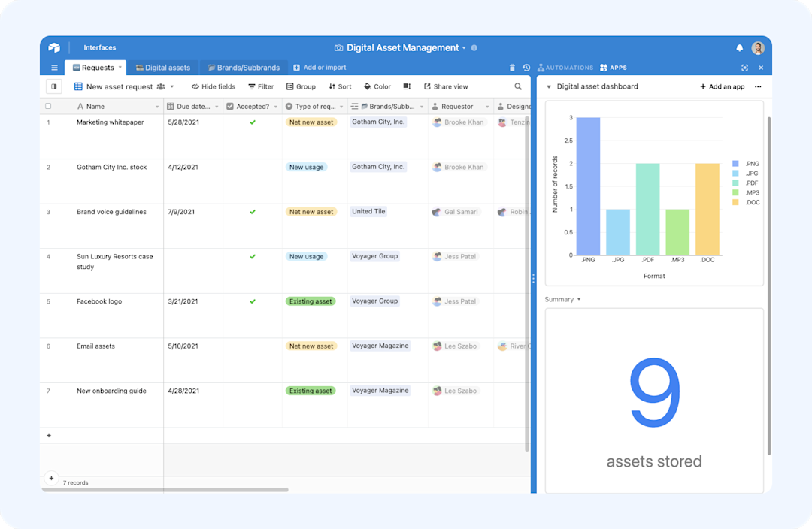Screen dimensions: 812x529
Task: Open the Automations panel
Action: click(565, 68)
